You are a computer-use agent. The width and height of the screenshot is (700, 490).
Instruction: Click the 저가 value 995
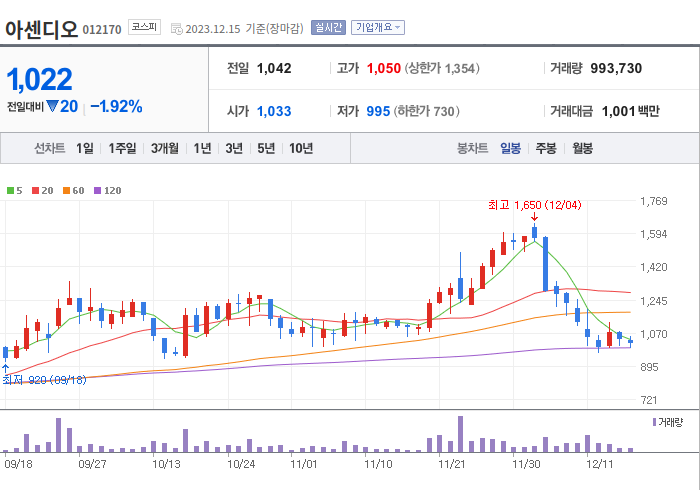(x=378, y=111)
